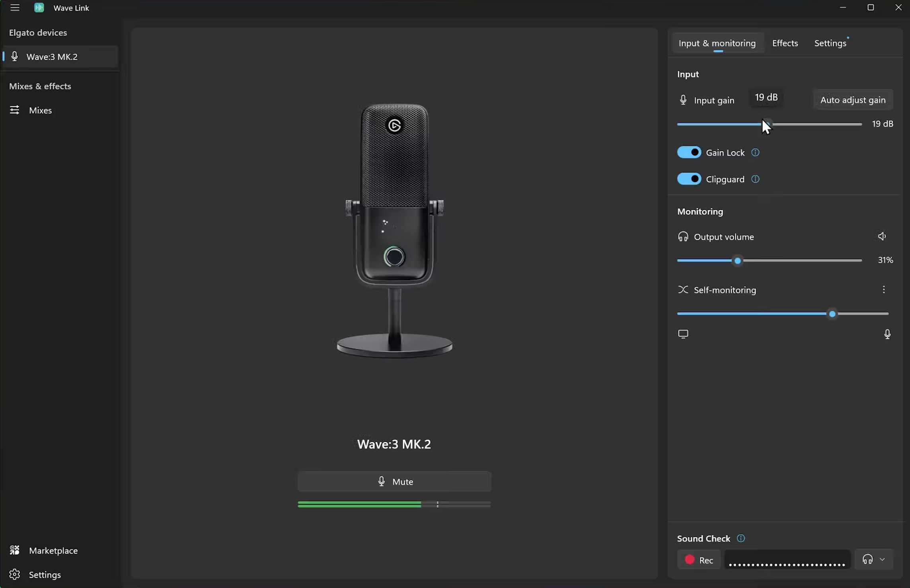Click the Auto adjust gain button
Viewport: 910px width, 588px height.
pyautogui.click(x=853, y=100)
